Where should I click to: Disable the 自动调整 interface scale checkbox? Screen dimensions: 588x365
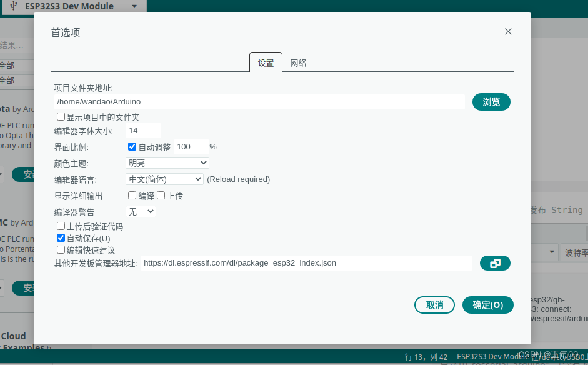click(x=131, y=146)
